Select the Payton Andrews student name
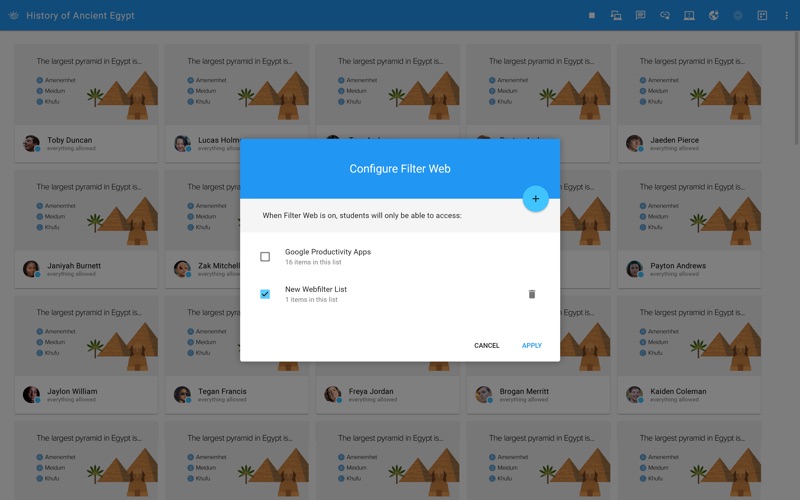Screen dimensions: 800x500 [678, 266]
